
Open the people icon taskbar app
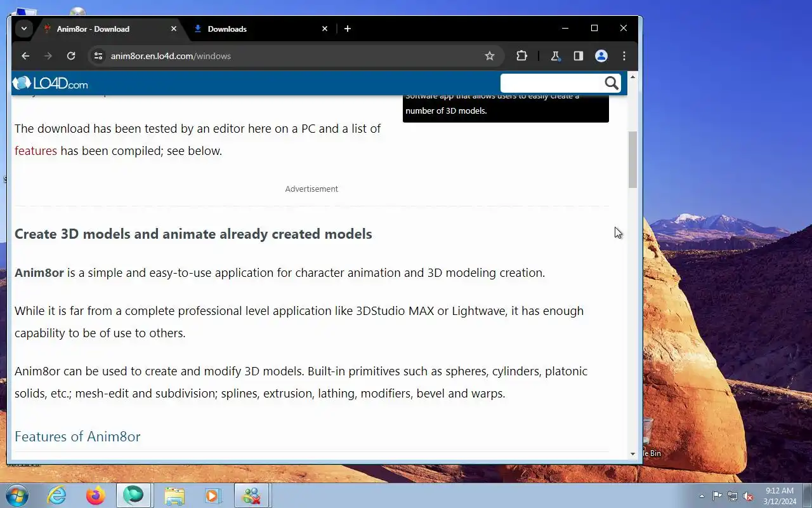pos(252,495)
